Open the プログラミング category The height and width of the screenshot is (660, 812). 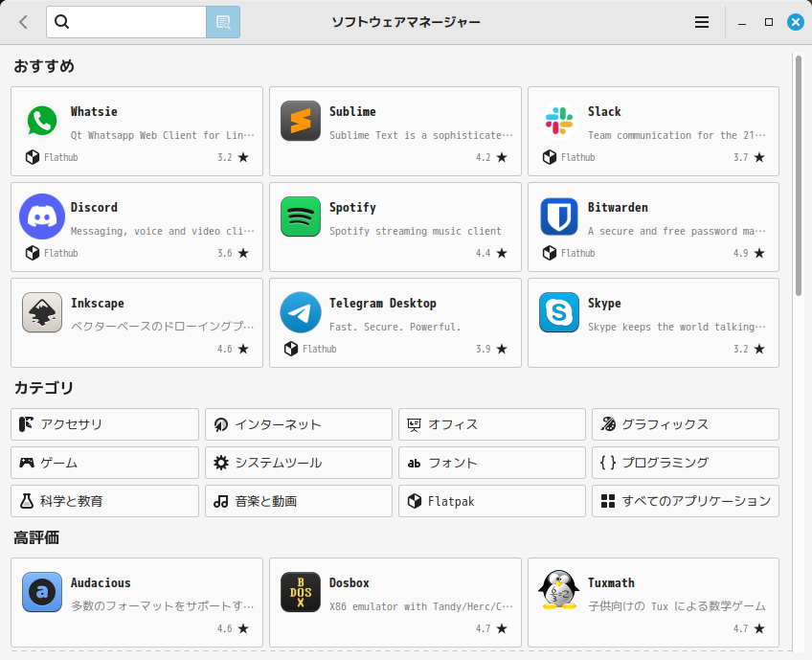[686, 463]
